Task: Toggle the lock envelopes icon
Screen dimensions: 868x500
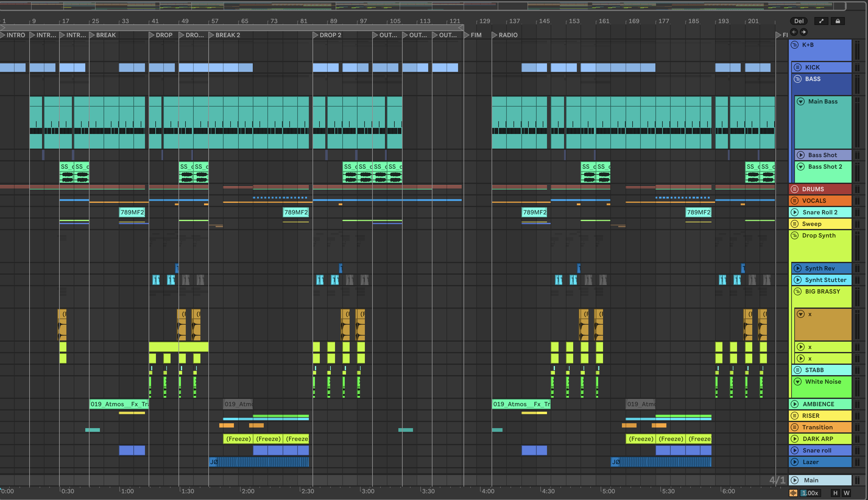Action: [x=838, y=21]
